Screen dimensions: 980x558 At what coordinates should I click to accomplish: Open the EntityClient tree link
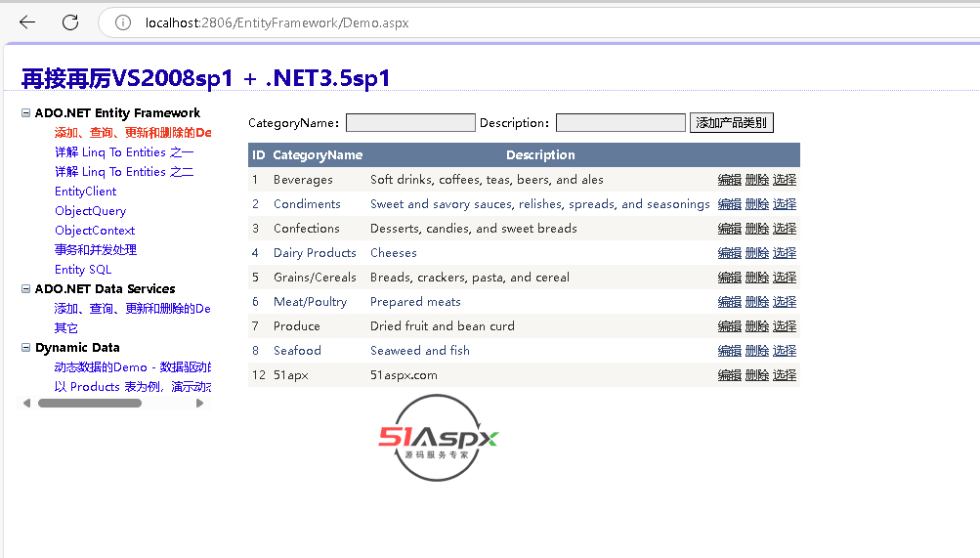pos(86,192)
